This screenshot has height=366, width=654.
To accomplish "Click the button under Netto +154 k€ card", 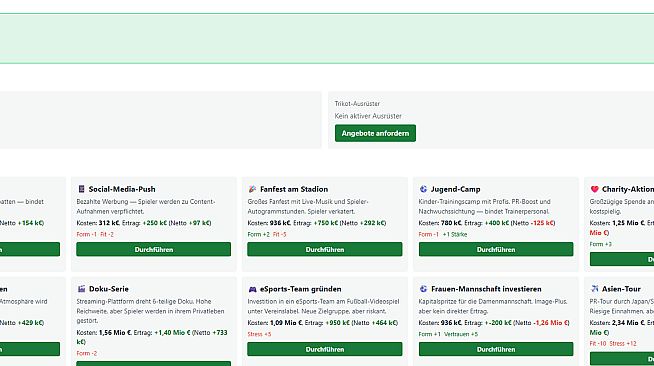I will tap(30, 249).
